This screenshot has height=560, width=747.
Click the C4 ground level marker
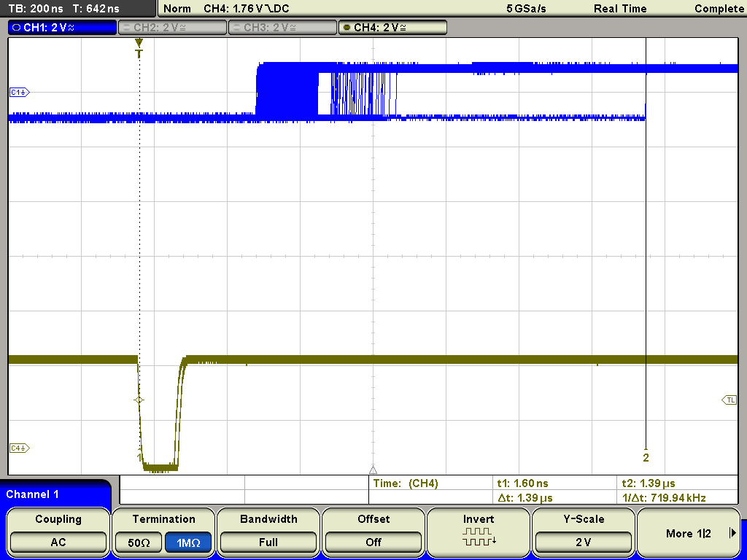(x=20, y=448)
